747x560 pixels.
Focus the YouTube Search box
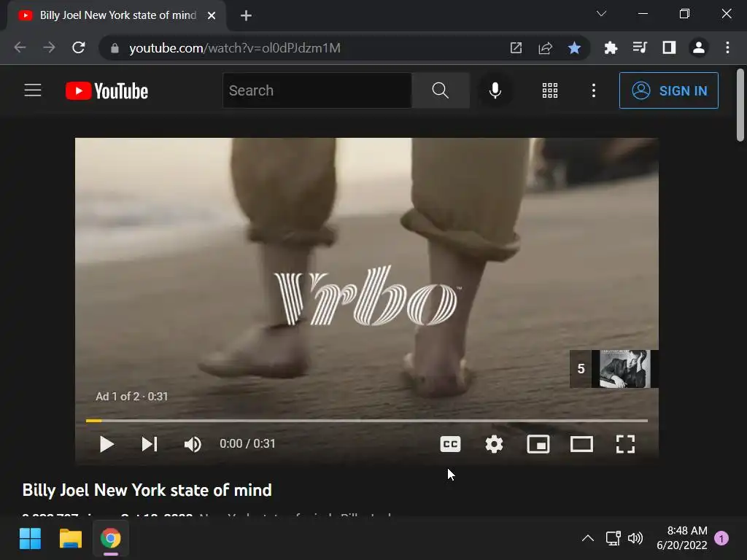pyautogui.click(x=317, y=90)
